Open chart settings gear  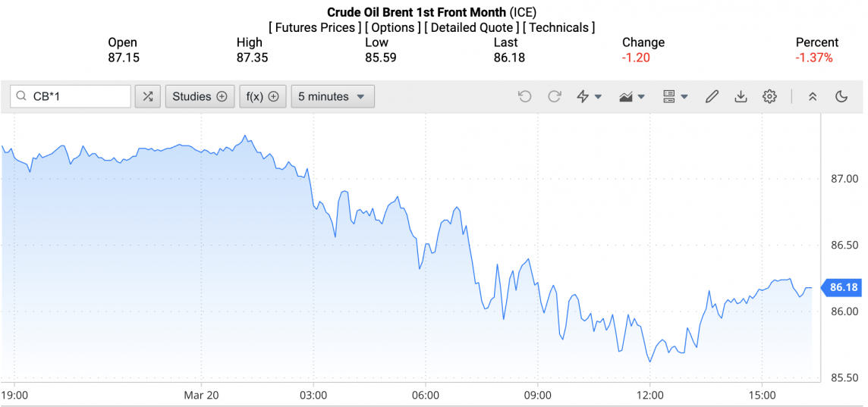click(769, 96)
